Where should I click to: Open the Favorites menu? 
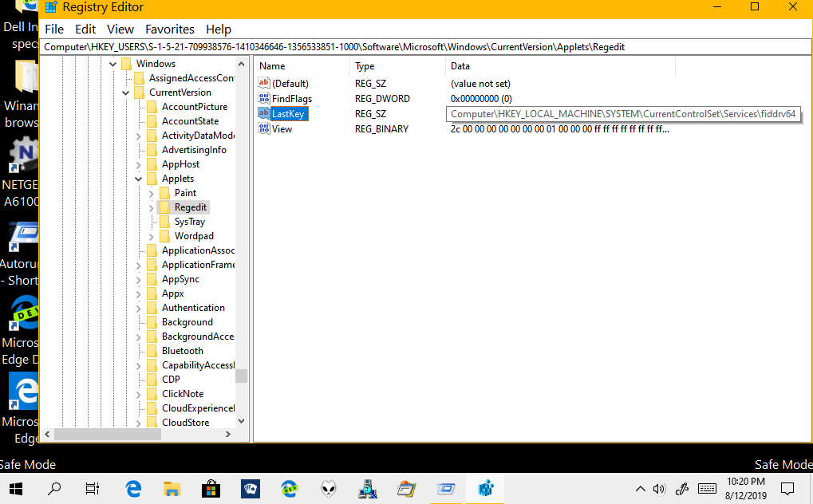tap(170, 30)
